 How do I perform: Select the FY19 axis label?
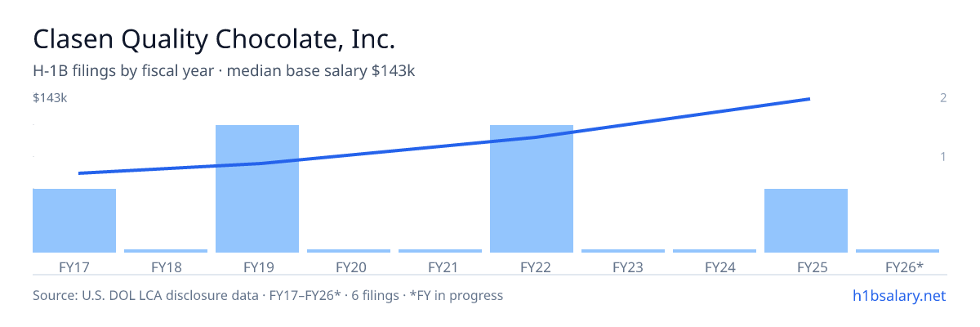[x=257, y=267]
